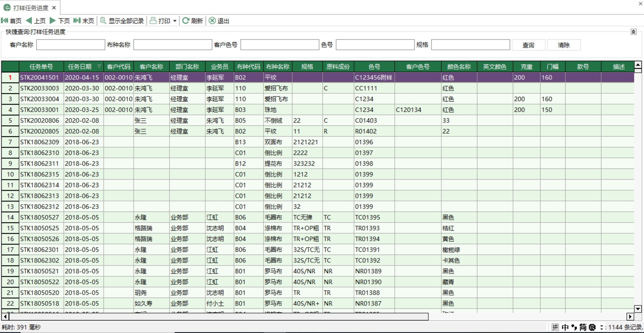644x333 pixels.
Task: Toggle 简 simplified Chinese icon
Action: click(x=583, y=327)
